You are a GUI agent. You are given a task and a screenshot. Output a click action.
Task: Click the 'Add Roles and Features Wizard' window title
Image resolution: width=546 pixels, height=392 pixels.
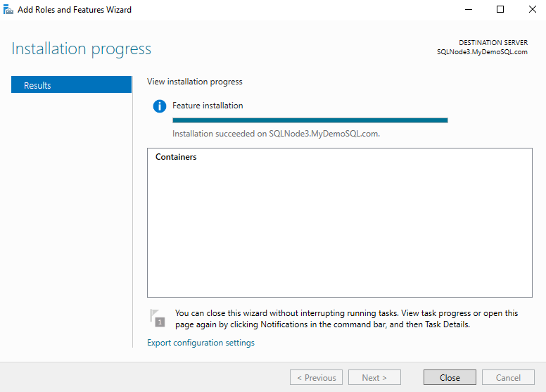(x=75, y=10)
